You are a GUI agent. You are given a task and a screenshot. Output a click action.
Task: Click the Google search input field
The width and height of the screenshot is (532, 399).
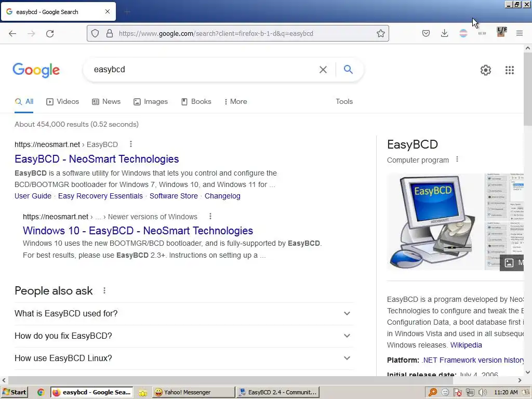(204, 70)
